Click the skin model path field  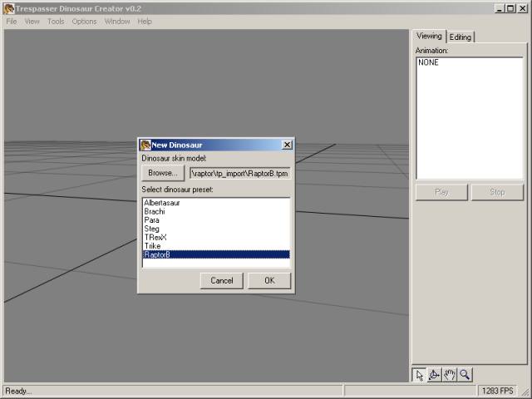tap(239, 173)
